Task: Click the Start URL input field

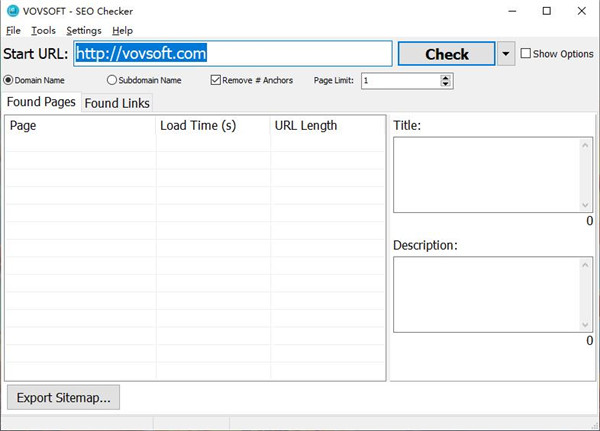Action: [x=231, y=54]
